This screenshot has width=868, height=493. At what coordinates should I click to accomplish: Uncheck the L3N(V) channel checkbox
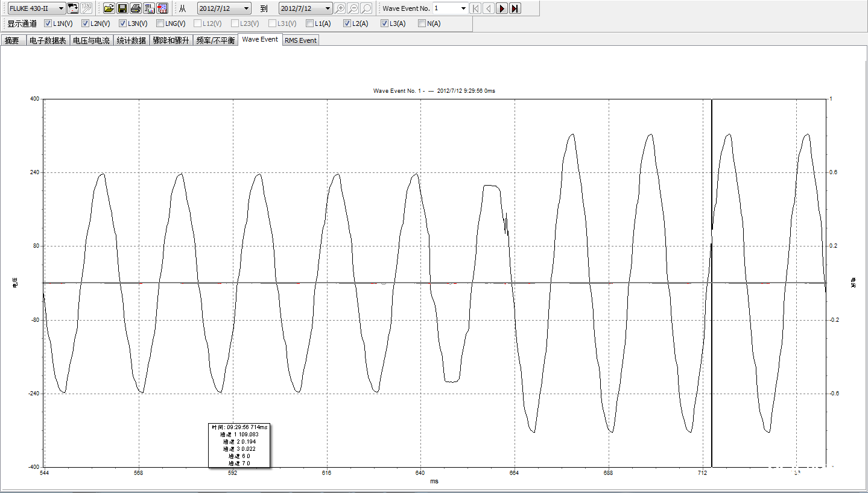point(123,24)
